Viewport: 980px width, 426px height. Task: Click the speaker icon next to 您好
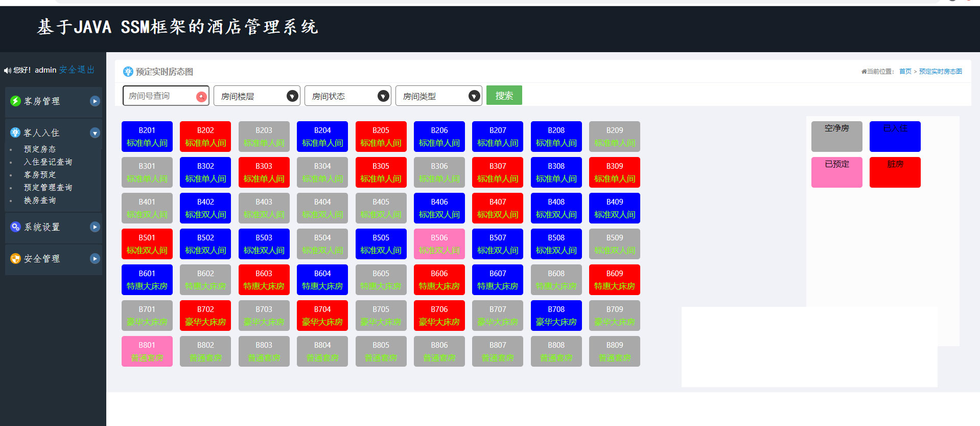(7, 71)
